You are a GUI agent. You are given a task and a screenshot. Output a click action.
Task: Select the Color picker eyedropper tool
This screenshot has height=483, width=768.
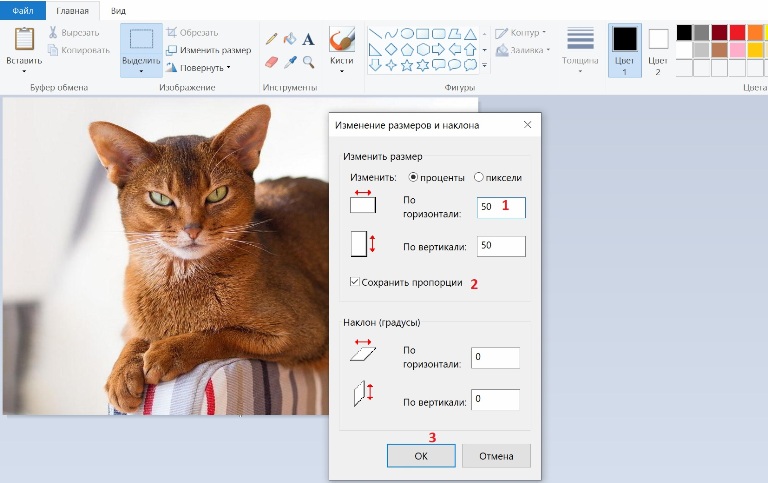tap(289, 62)
